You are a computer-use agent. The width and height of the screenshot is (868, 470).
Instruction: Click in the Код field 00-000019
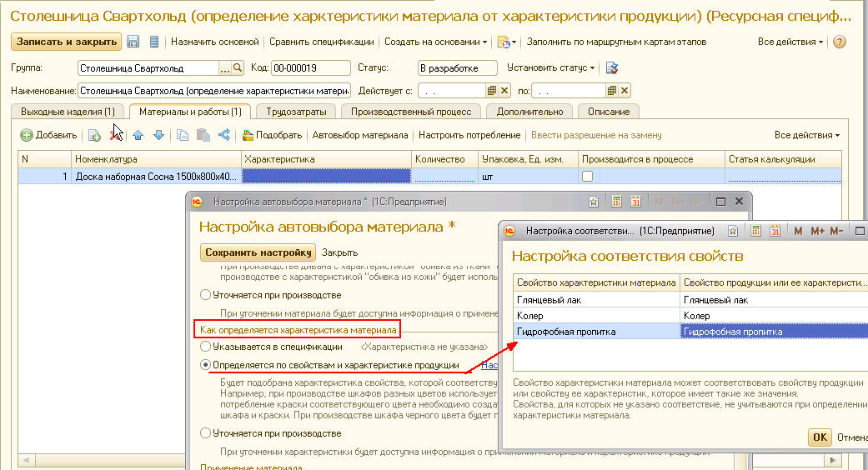click(x=310, y=68)
